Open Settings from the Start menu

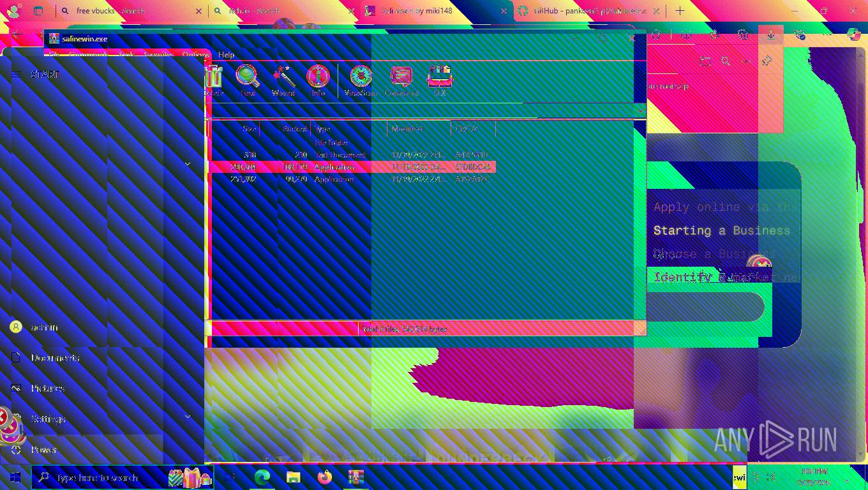tap(82, 419)
